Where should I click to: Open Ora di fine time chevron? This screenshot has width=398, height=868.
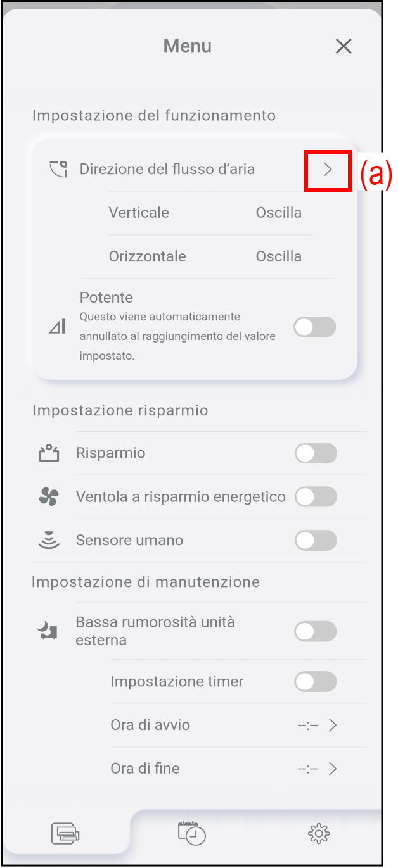(x=333, y=769)
